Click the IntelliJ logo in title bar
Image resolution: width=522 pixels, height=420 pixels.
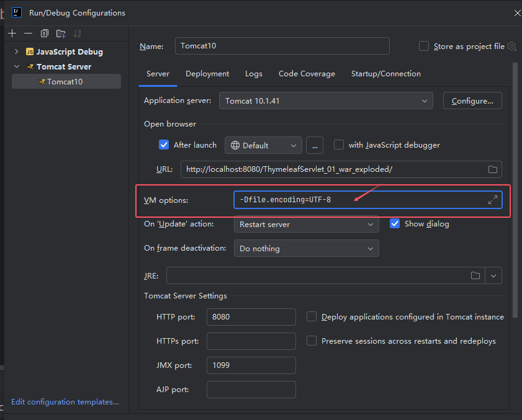pyautogui.click(x=17, y=12)
